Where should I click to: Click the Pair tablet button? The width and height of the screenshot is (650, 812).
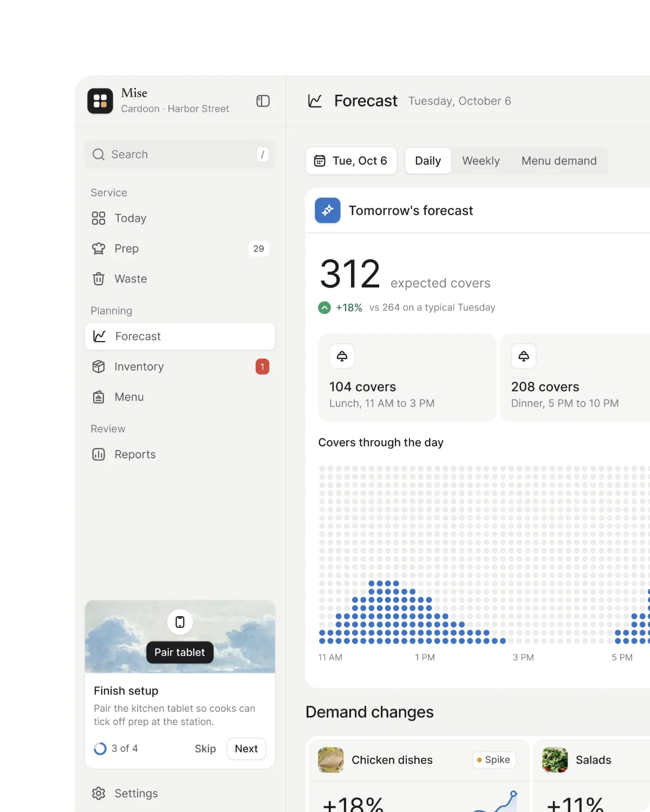click(x=180, y=652)
